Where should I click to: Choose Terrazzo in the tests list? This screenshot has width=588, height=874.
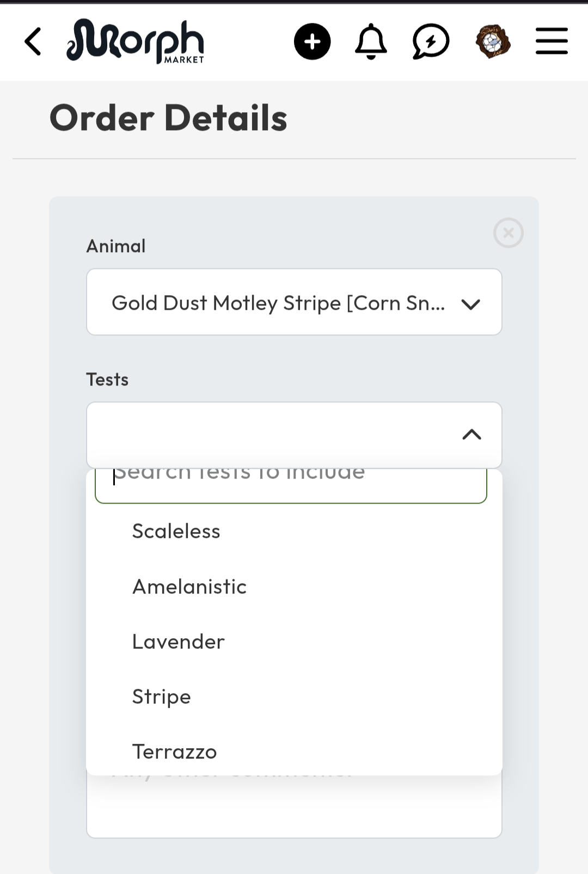[x=175, y=751]
